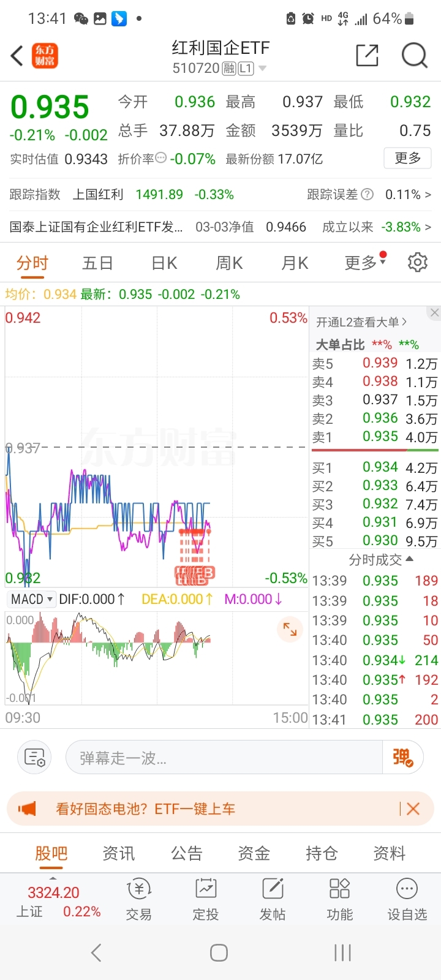Switch to the 月K chart tab
The image size is (441, 980).
point(295,263)
